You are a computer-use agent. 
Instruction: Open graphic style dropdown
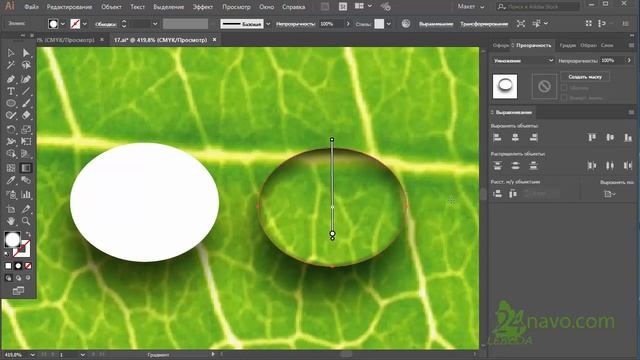389,24
